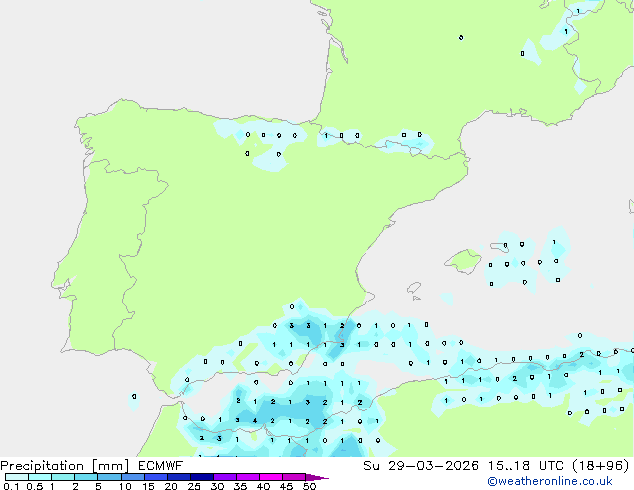Select the 10–15 mm legend swatch
The image size is (634, 490).
(x=132, y=477)
